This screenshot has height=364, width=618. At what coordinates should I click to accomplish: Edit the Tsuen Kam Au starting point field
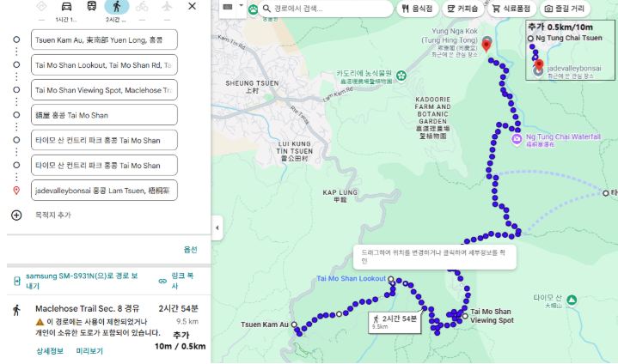click(x=104, y=39)
